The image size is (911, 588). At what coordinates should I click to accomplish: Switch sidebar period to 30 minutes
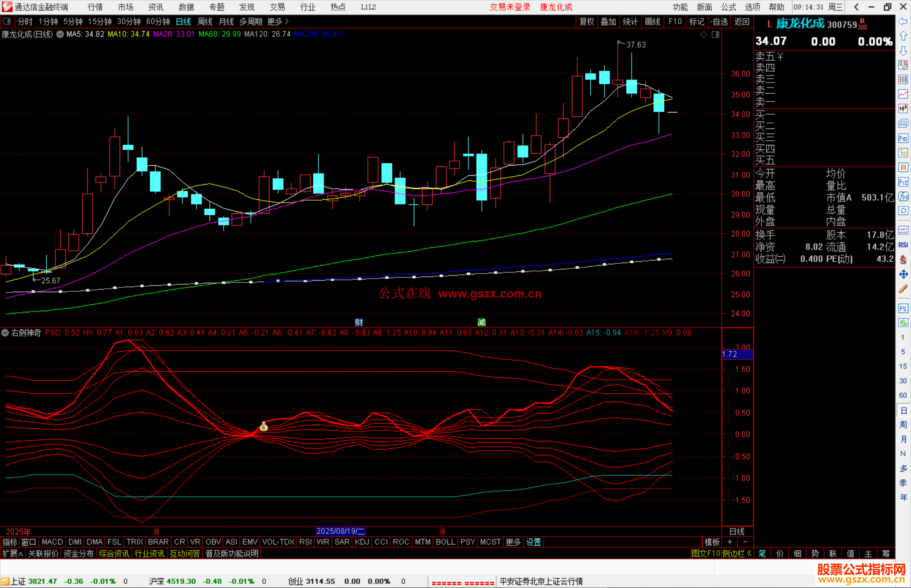pos(903,381)
